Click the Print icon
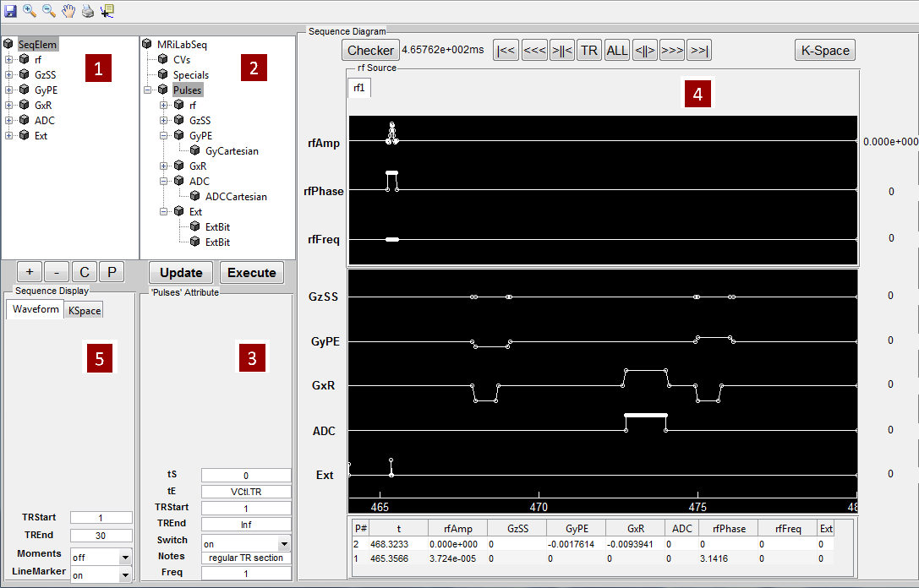This screenshot has height=588, width=919. (x=87, y=11)
